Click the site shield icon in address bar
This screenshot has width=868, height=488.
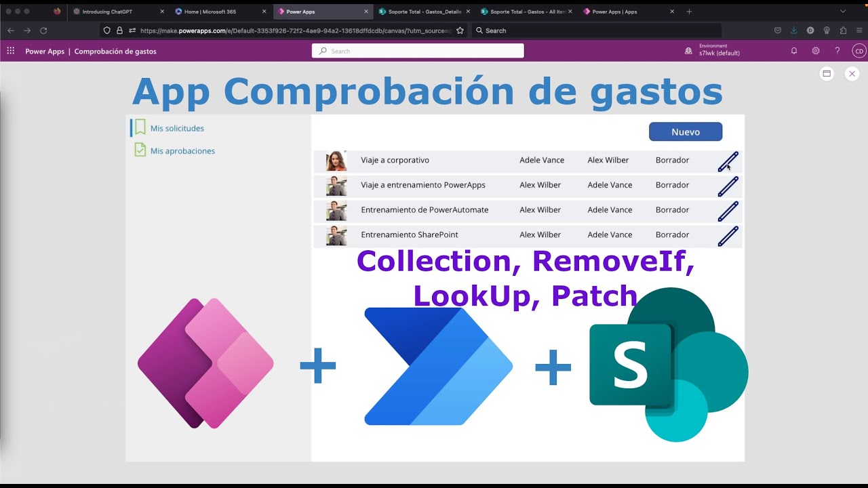[x=107, y=30]
